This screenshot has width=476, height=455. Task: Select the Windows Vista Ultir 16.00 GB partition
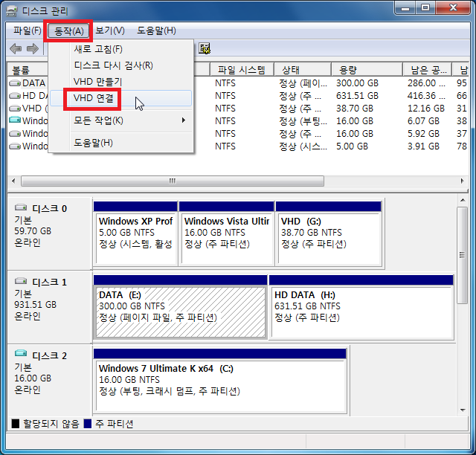pyautogui.click(x=226, y=234)
